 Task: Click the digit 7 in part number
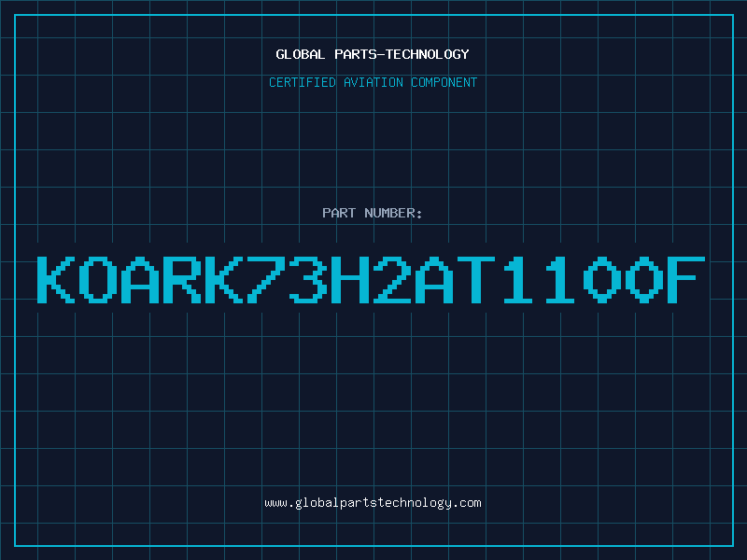[x=266, y=280]
